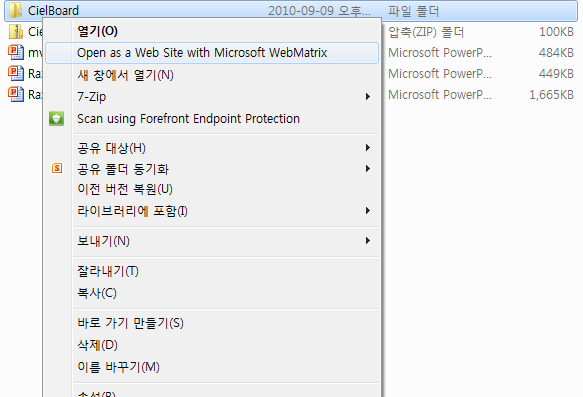Expand the 공유 폴더 동기화 submenu arrow

coord(368,168)
